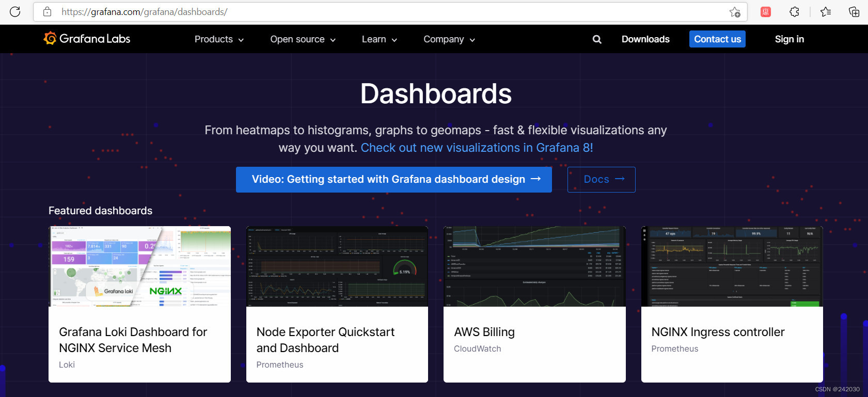Open NGINX Ingress controller dashboard thumbnail
Screen dimensions: 868x397
pyautogui.click(x=732, y=266)
